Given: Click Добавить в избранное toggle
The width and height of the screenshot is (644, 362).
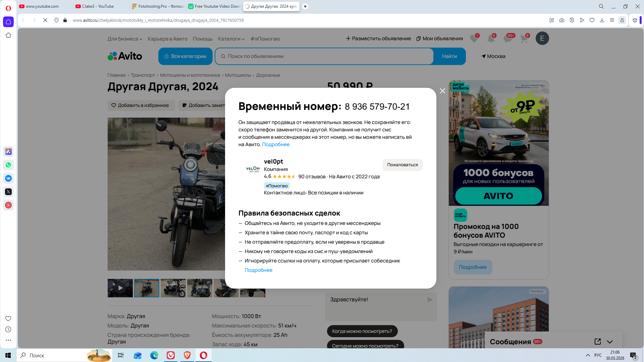Looking at the screenshot, I should (x=141, y=105).
